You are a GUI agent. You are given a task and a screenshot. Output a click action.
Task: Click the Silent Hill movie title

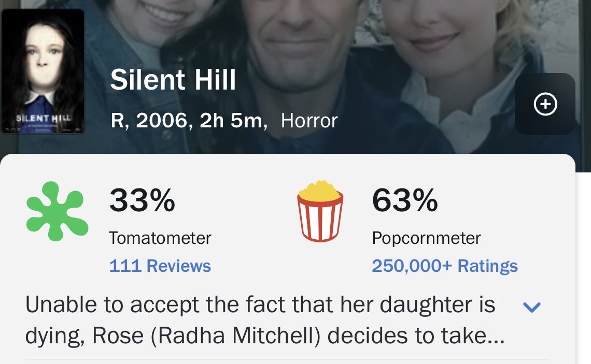[x=173, y=80]
